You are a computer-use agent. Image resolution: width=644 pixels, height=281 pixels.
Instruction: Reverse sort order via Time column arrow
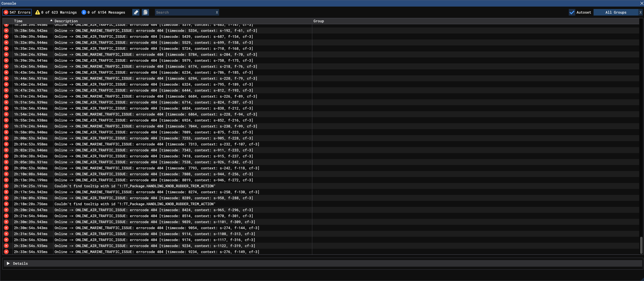(x=51, y=21)
